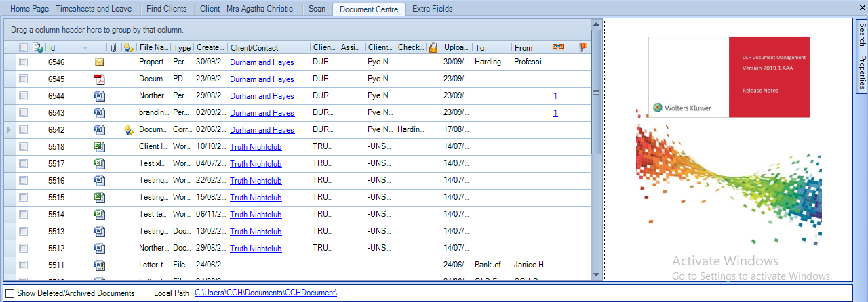Open the Id column filter dropdown arrow
The height and width of the screenshot is (302, 868).
tap(85, 48)
